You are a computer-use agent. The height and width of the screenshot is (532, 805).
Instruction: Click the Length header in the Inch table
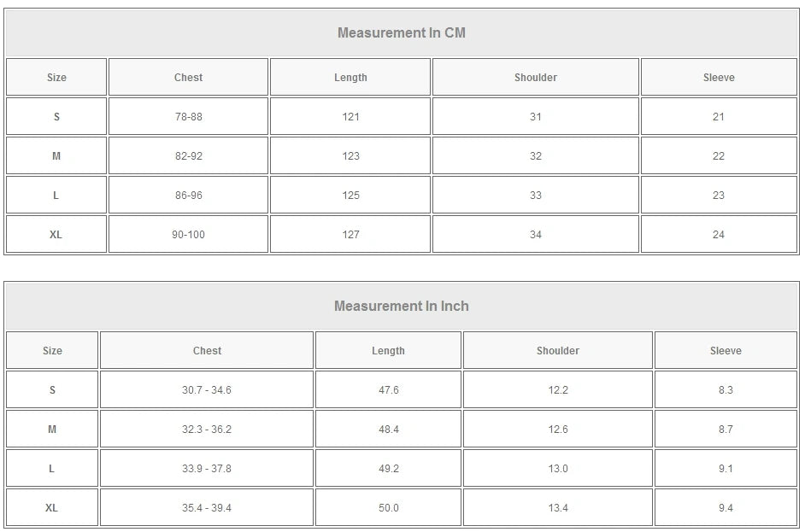pos(388,351)
